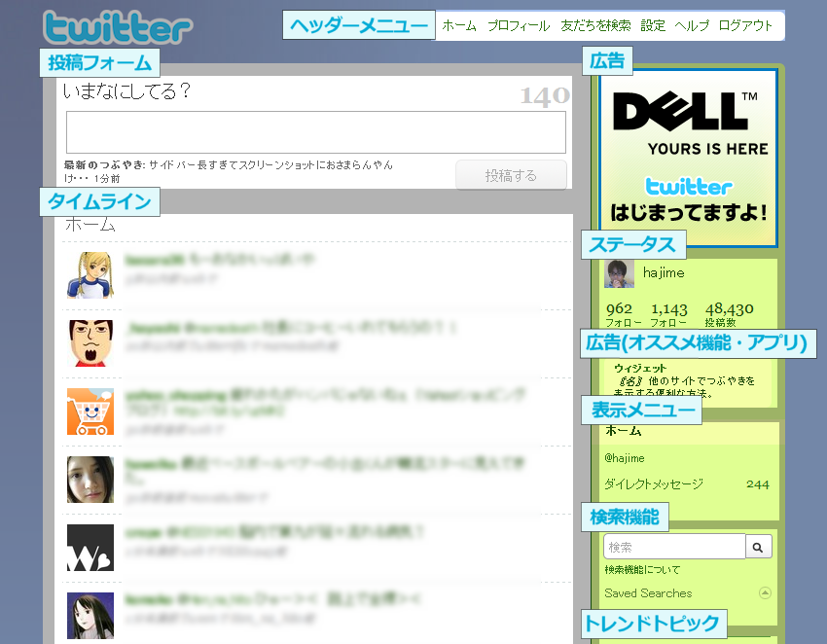Open ヘルプ in header menu
The width and height of the screenshot is (827, 644).
tap(692, 25)
